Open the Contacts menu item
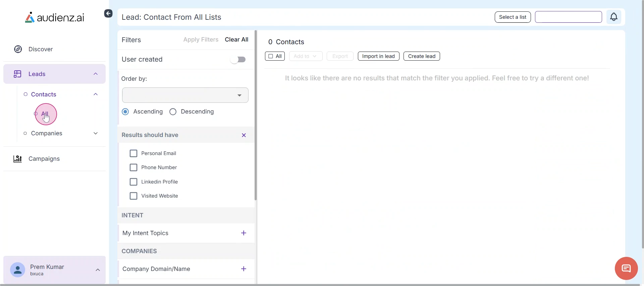 click(x=44, y=94)
